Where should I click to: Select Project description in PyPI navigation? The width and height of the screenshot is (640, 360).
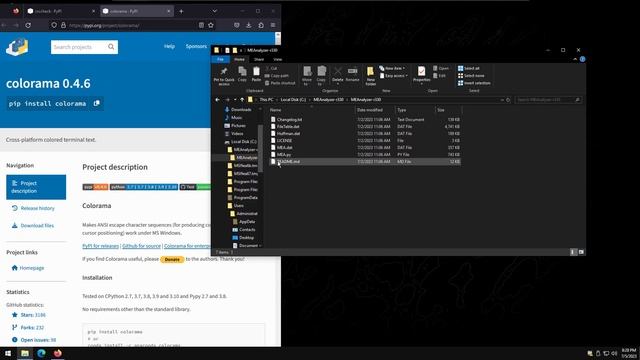point(36,187)
